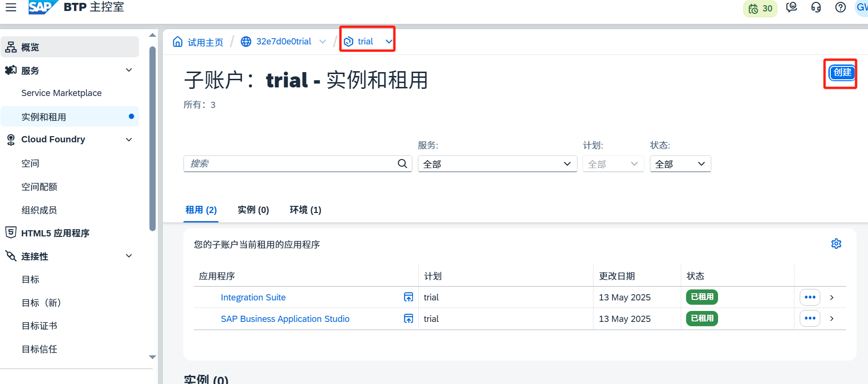
Task: Click the Connectivity icon in sidebar
Action: coord(11,256)
